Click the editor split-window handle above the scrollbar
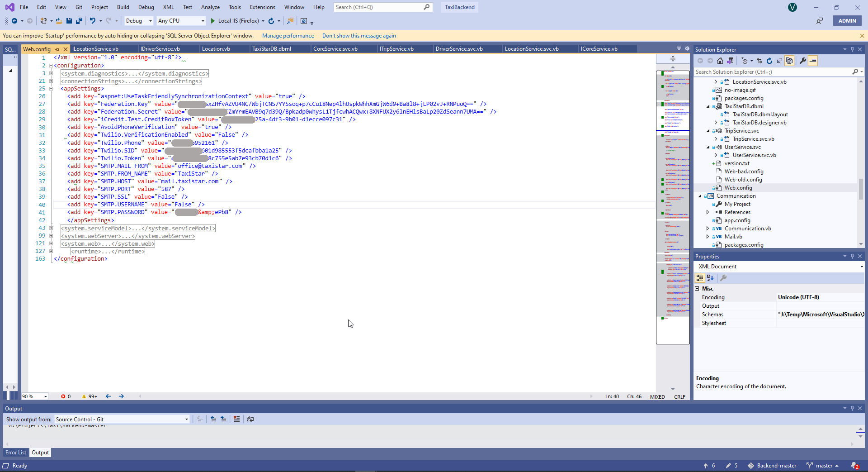This screenshot has width=868, height=472. (673, 59)
